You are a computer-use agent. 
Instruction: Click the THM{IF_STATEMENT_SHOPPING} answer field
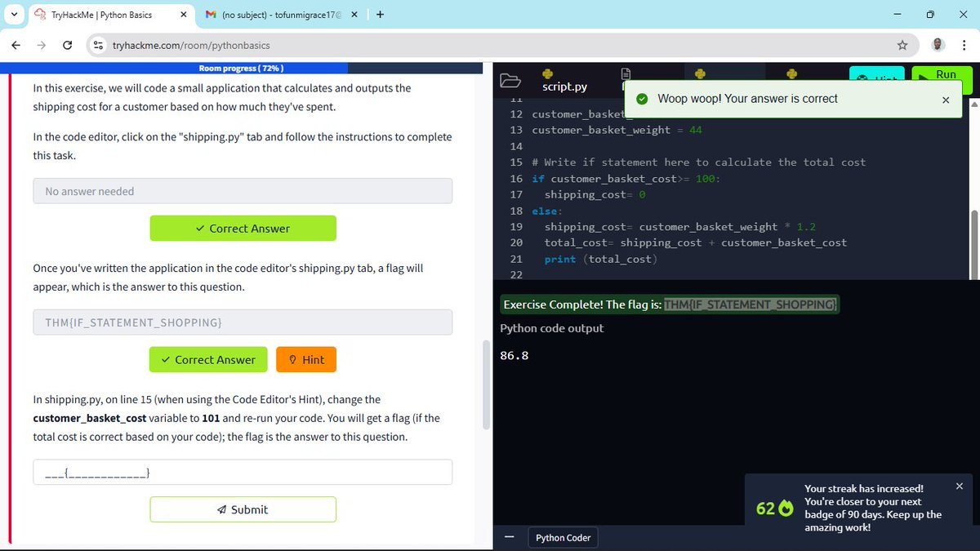tap(243, 322)
